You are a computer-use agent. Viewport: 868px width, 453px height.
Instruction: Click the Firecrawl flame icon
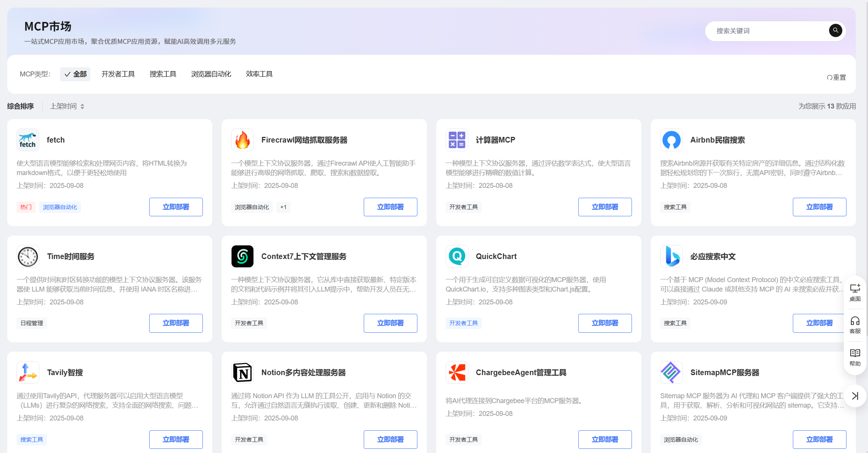click(x=242, y=140)
